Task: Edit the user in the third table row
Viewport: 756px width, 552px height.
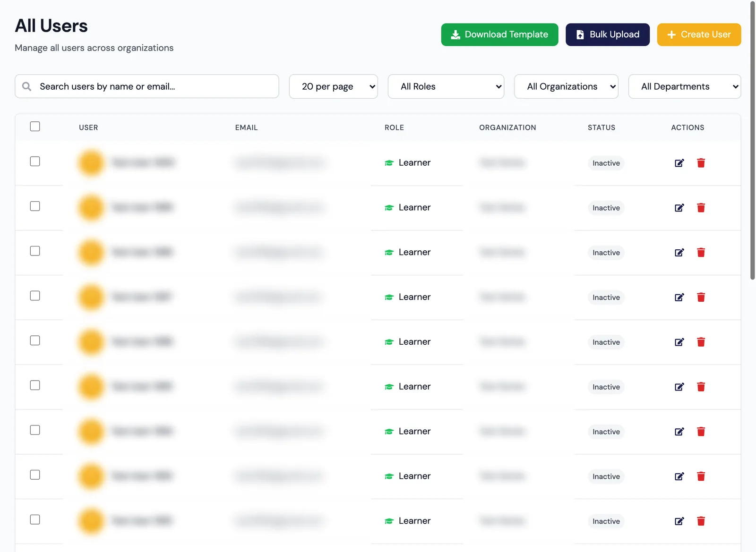Action: pyautogui.click(x=679, y=253)
